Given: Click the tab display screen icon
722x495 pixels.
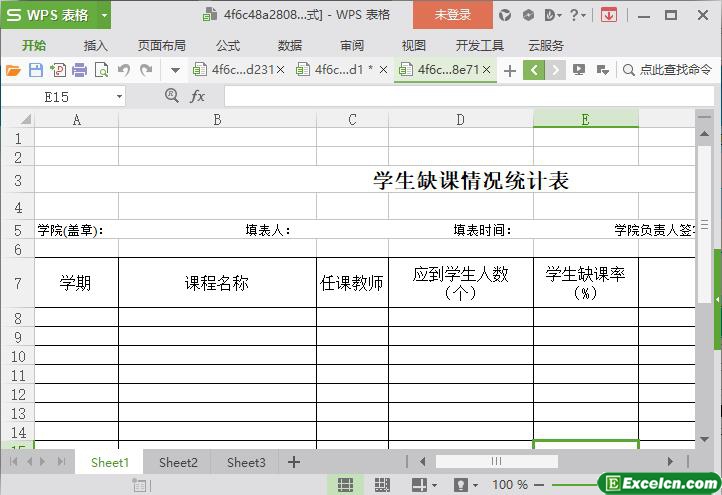Looking at the screenshot, I should [579, 70].
